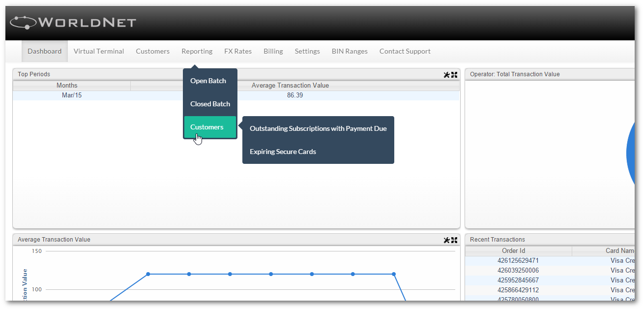
Task: Open the Top Periods panel settings wrench
Action: pyautogui.click(x=446, y=75)
